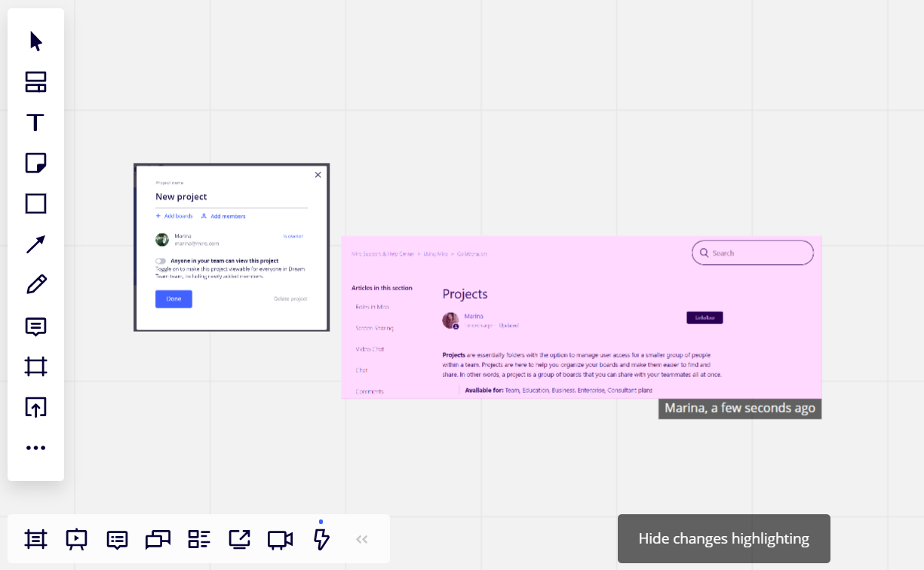The image size is (924, 570).
Task: Open the activity lightning bolt icon
Action: pyautogui.click(x=321, y=539)
